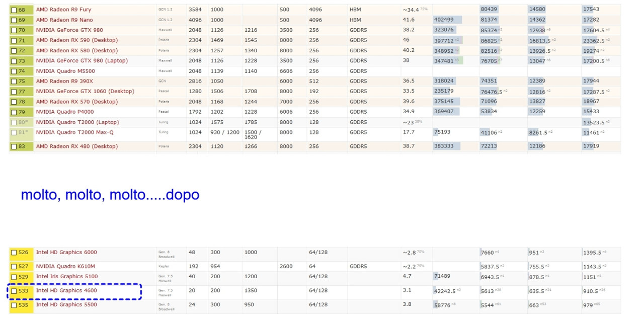Open Intel HD Graphics 5500 link

66,304
